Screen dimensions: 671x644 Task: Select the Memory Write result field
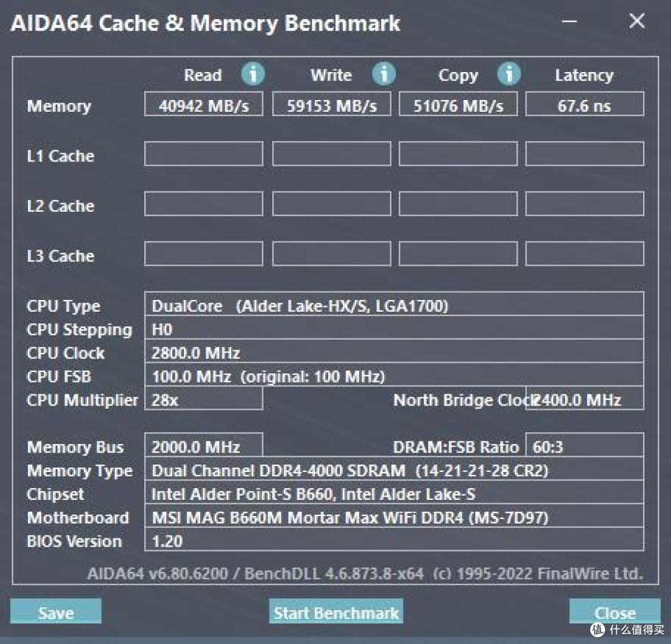pos(332,104)
